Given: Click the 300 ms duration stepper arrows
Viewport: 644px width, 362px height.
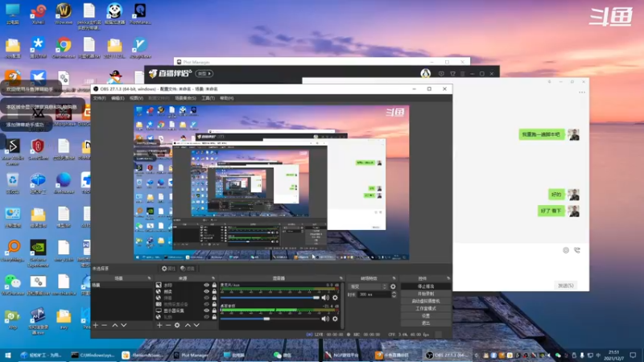Looking at the screenshot, I should point(394,294).
